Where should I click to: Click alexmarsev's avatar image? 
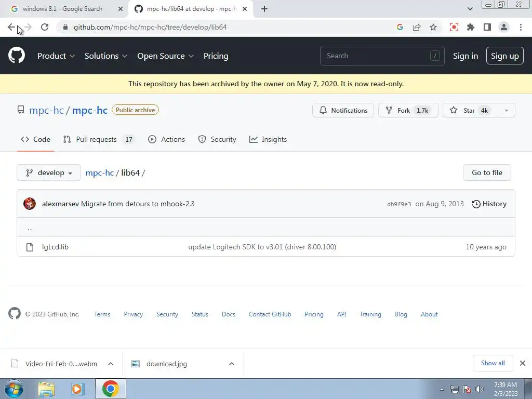point(30,204)
